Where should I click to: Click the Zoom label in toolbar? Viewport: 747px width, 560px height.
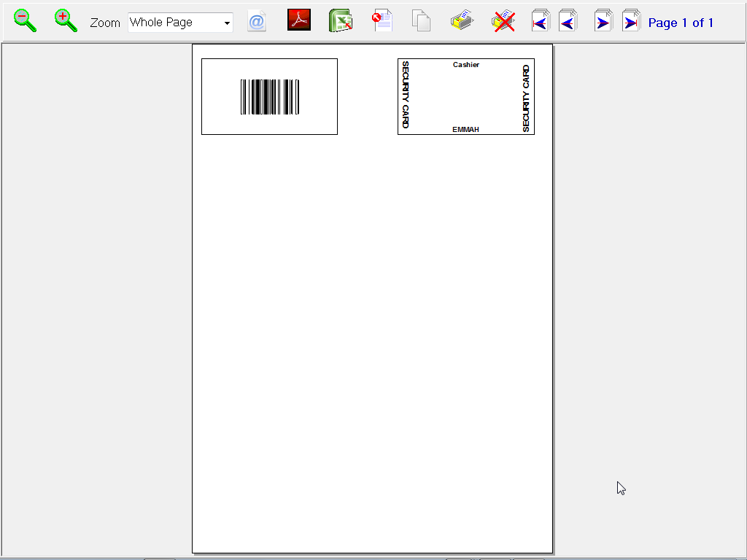[x=105, y=23]
